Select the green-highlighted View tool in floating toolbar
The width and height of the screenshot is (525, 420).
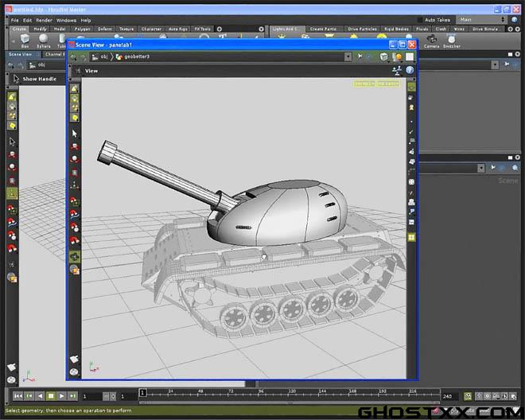pos(74,257)
